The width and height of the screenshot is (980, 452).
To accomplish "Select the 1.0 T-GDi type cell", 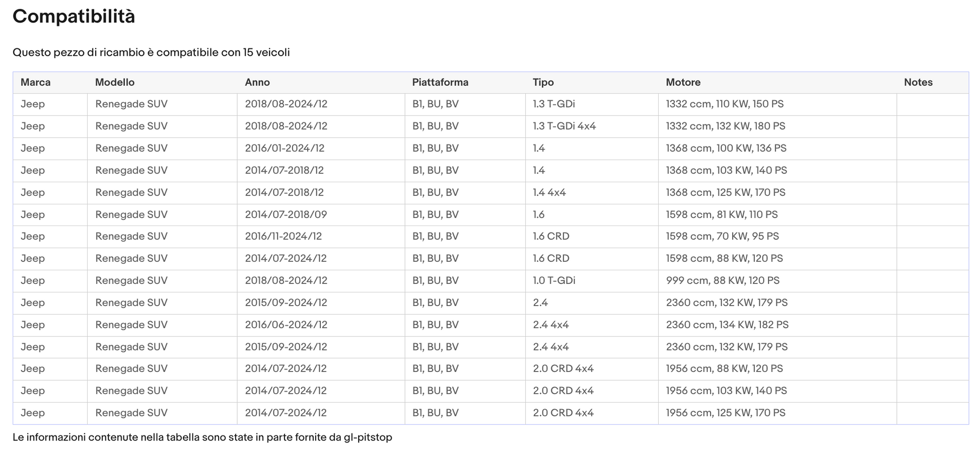I will [554, 280].
